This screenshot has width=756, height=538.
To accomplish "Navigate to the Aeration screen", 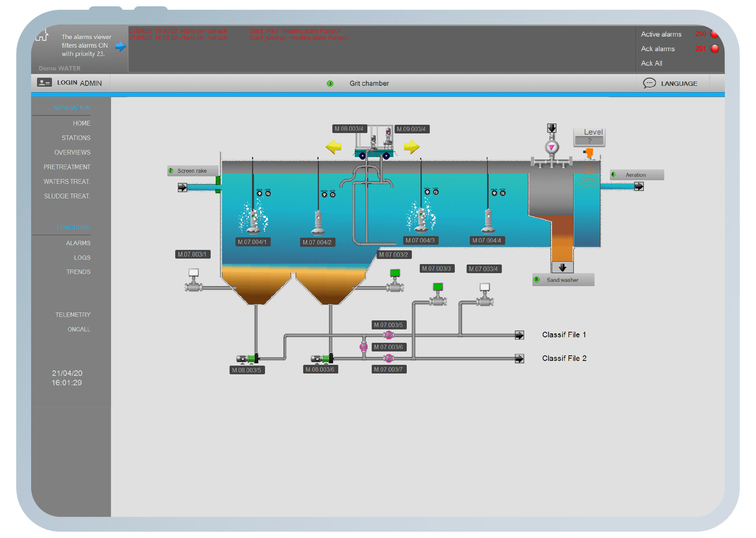I will click(x=636, y=175).
